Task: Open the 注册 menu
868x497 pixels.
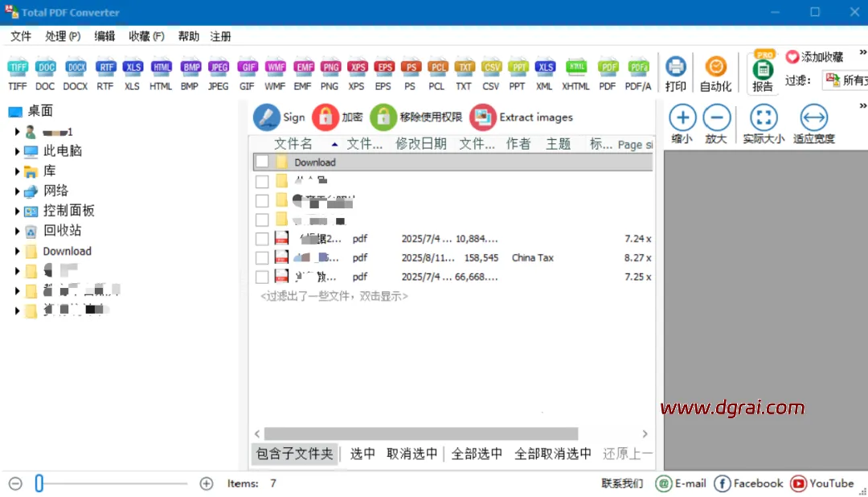Action: (220, 36)
